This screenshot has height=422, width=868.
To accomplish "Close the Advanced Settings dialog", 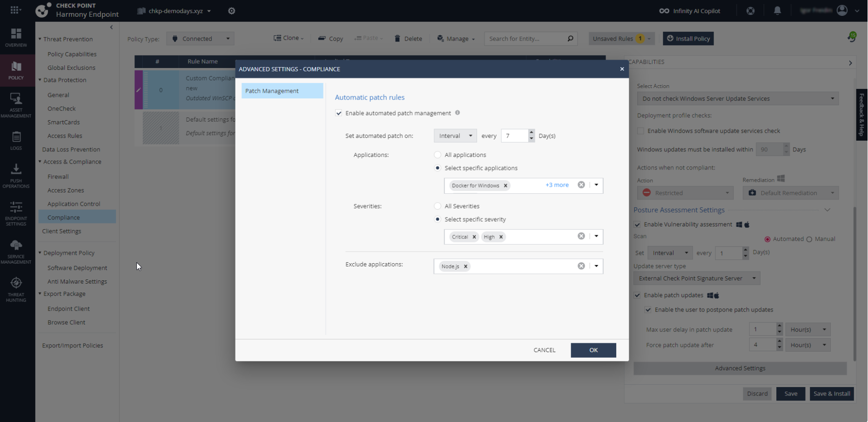I will click(x=622, y=69).
